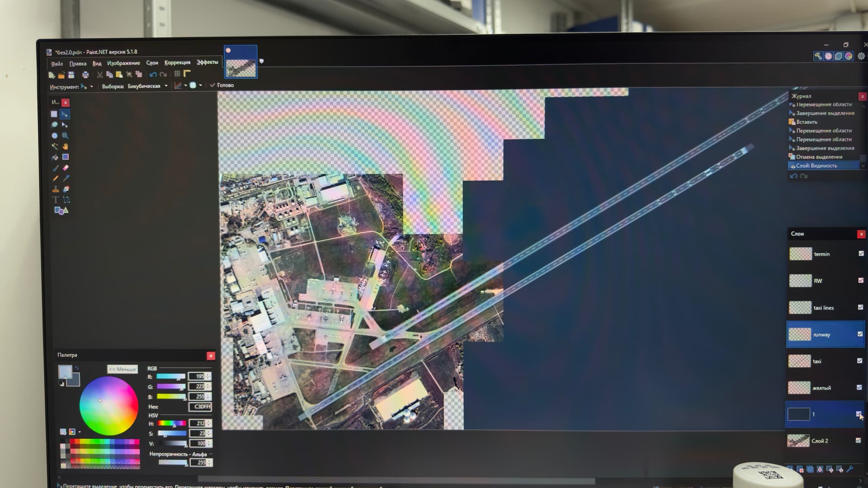Toggle pixel grid icon in toolbar
868x488 pixels.
click(x=177, y=74)
